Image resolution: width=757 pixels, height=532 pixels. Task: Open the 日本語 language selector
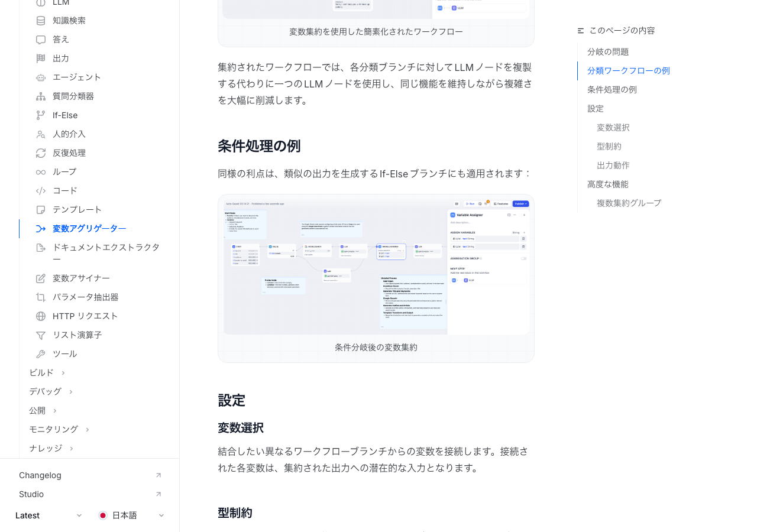pyautogui.click(x=131, y=515)
